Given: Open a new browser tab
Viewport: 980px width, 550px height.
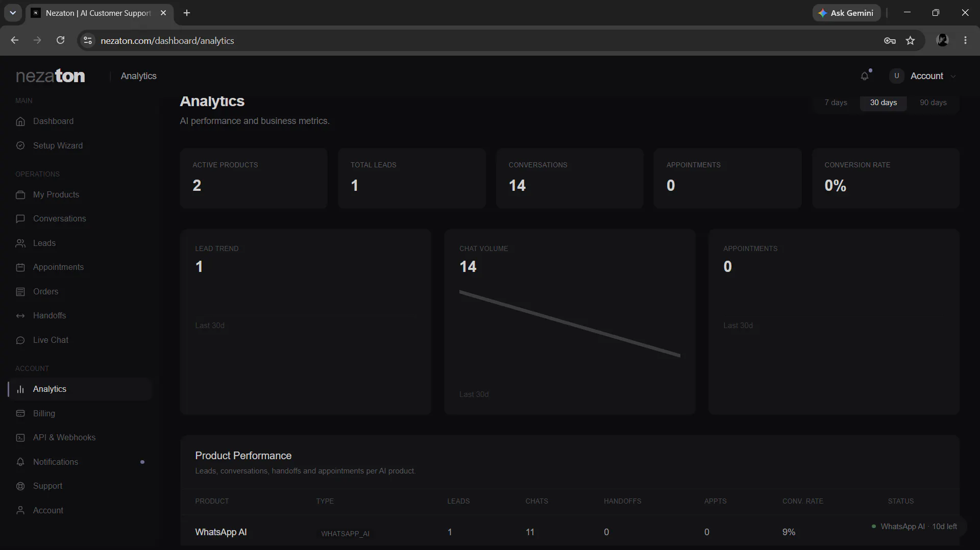Looking at the screenshot, I should tap(187, 13).
